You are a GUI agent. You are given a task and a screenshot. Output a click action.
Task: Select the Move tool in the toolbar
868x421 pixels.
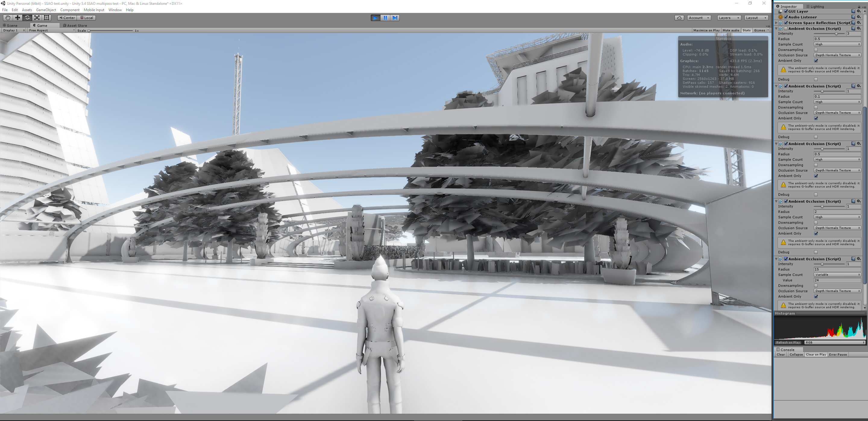[17, 17]
